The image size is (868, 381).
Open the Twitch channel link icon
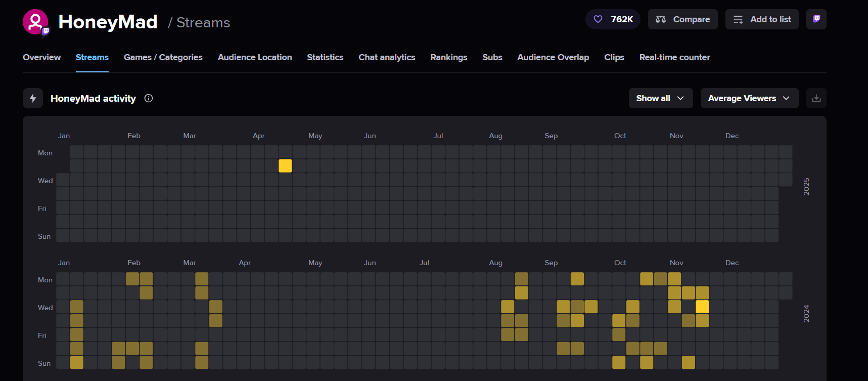pyautogui.click(x=816, y=19)
